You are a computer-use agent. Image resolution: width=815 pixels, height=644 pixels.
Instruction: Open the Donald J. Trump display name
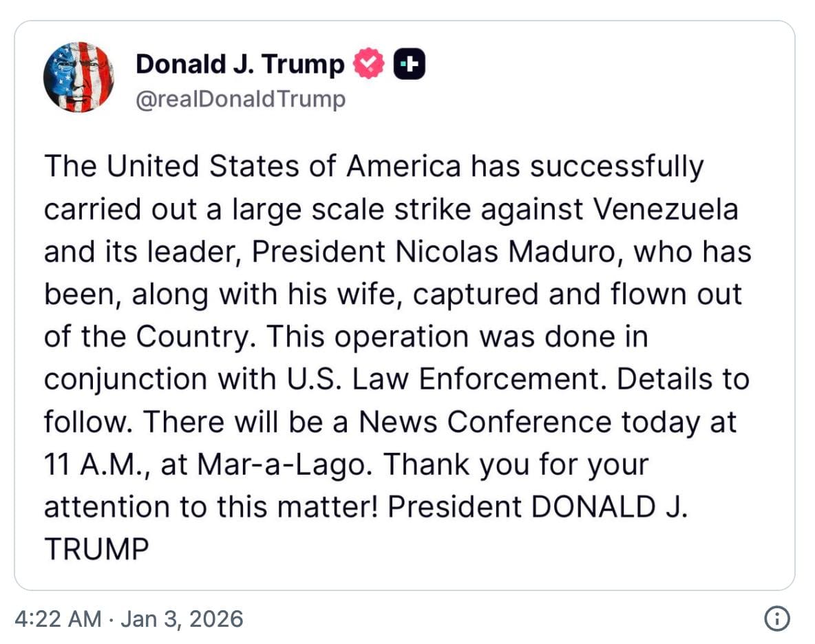point(240,65)
